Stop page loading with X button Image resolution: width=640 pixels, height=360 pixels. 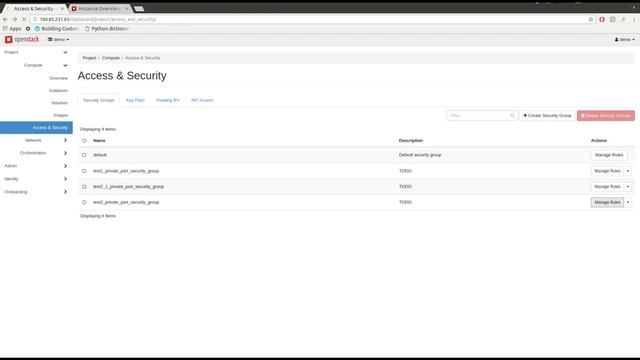tap(24, 19)
